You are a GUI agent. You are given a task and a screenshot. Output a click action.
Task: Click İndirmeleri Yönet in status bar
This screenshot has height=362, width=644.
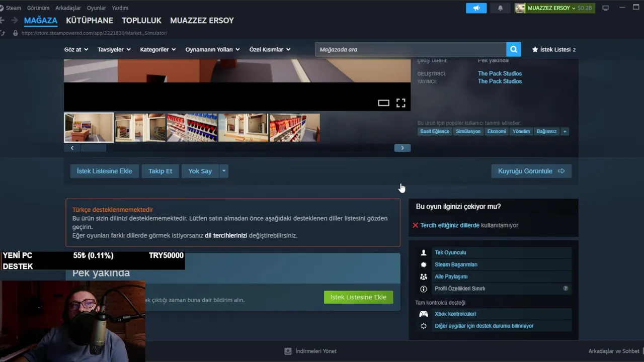tap(316, 351)
